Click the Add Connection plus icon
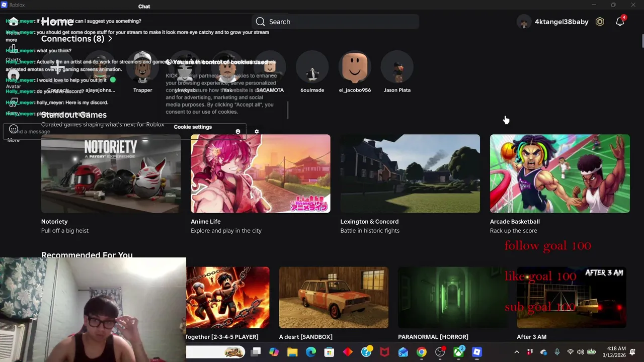644x362 pixels. [57, 67]
